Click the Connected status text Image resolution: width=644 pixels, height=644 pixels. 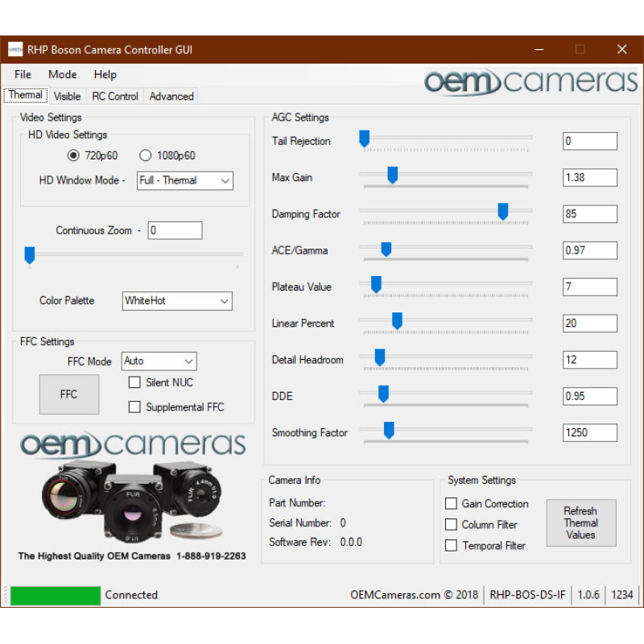point(131,595)
